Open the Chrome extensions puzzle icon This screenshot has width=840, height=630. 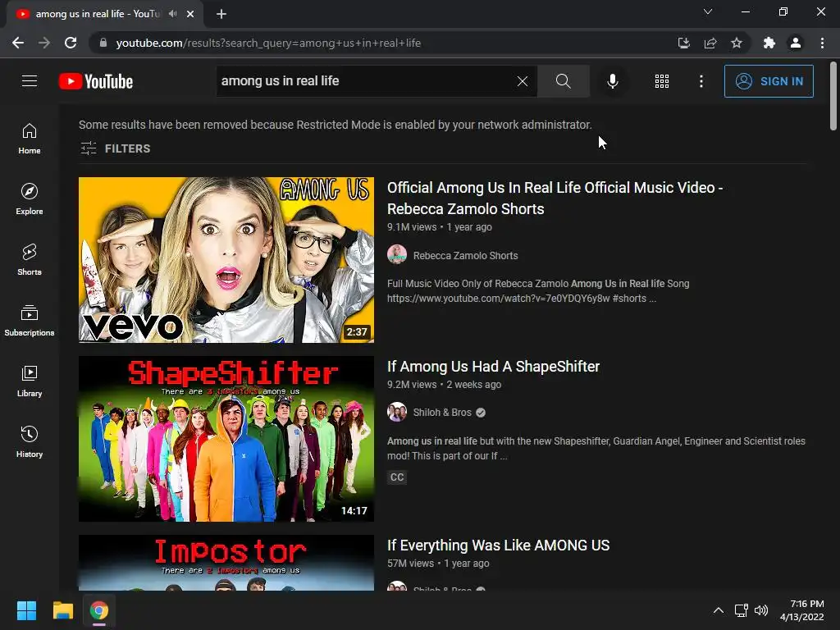pyautogui.click(x=769, y=43)
